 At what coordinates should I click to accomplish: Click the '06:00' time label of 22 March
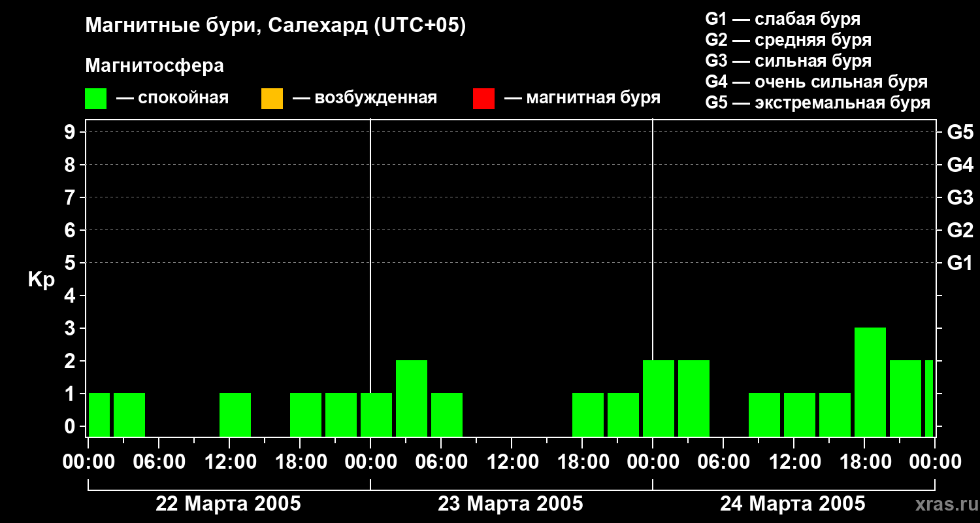click(x=159, y=462)
